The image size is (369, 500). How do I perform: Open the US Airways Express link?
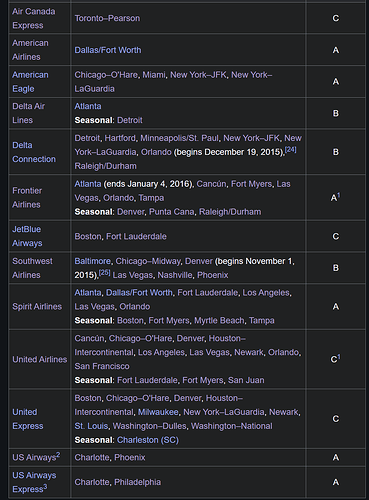click(34, 482)
